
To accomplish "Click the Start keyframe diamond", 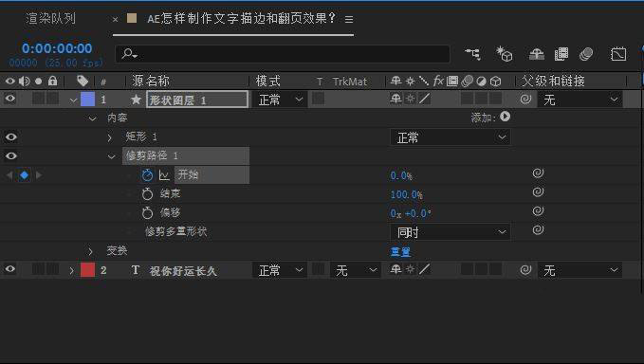I will [x=25, y=175].
